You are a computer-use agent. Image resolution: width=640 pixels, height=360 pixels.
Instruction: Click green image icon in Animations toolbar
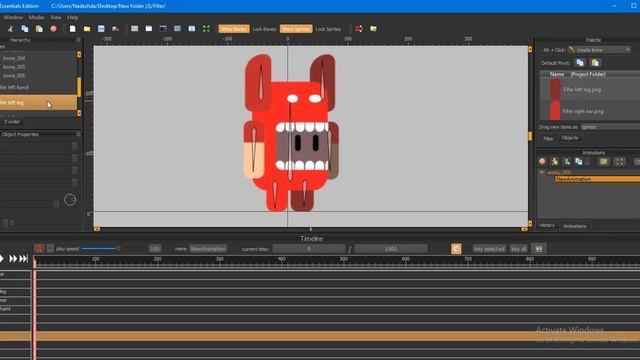coord(603,162)
